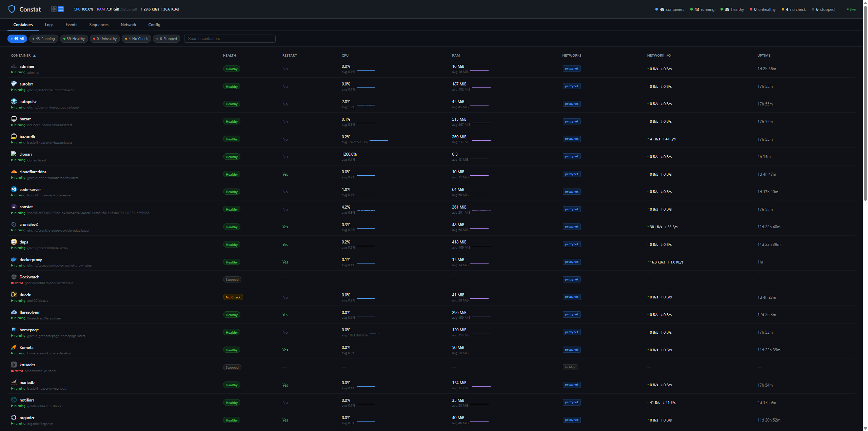
Task: Open the Config tab
Action: click(x=154, y=25)
